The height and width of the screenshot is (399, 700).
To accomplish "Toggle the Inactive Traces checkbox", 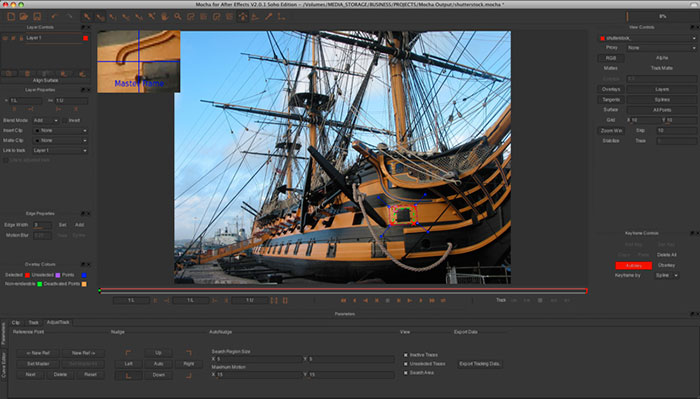I will (405, 355).
